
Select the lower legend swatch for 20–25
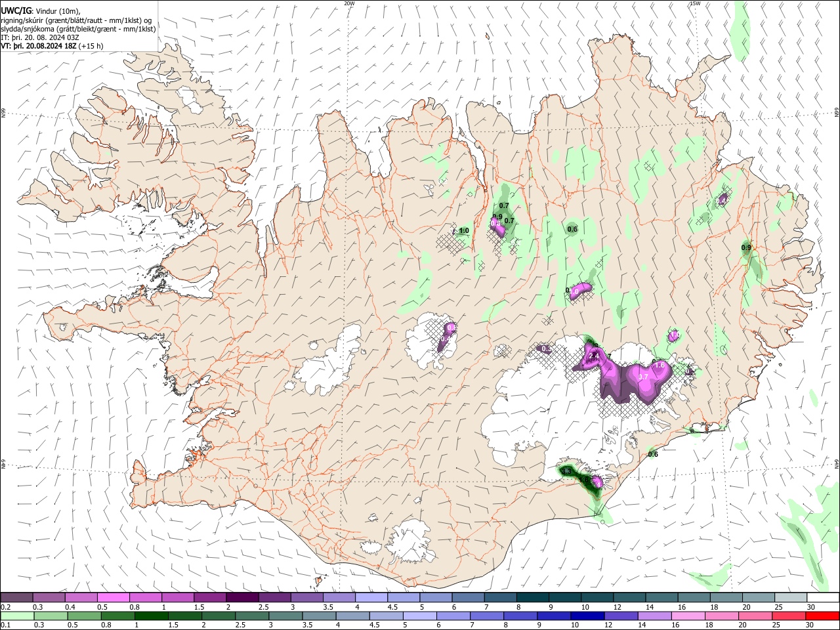pos(756,616)
